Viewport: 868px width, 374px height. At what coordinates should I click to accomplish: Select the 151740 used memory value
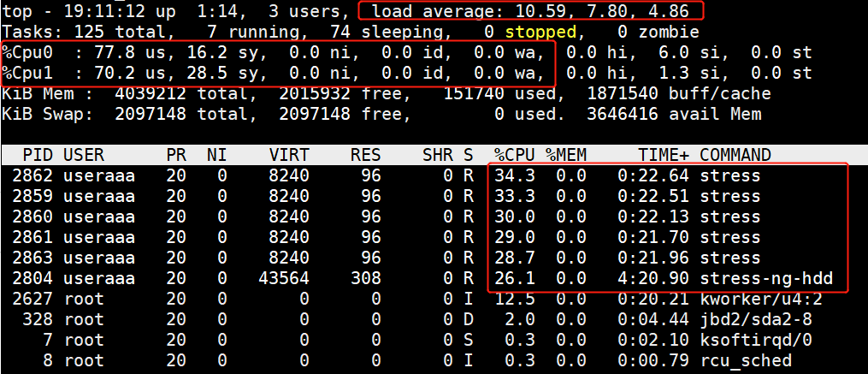[x=473, y=93]
